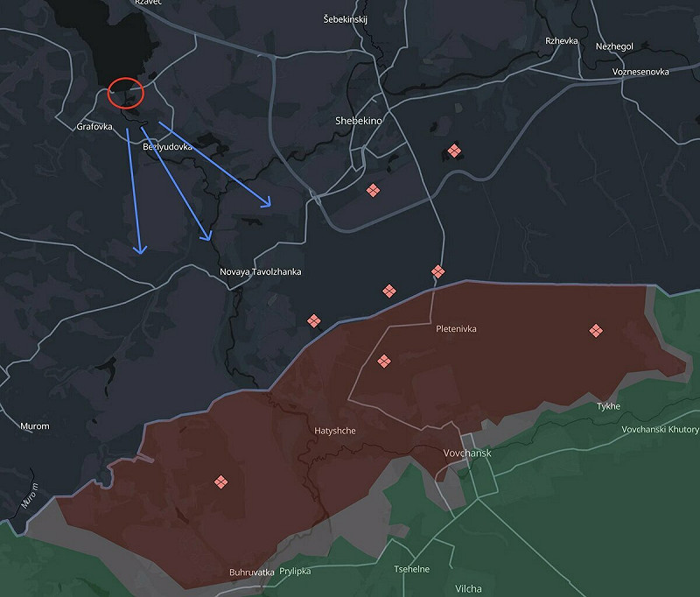This screenshot has width=700, height=597.
Task: Select the Novaya Tavolzhanka place label
Action: [261, 272]
